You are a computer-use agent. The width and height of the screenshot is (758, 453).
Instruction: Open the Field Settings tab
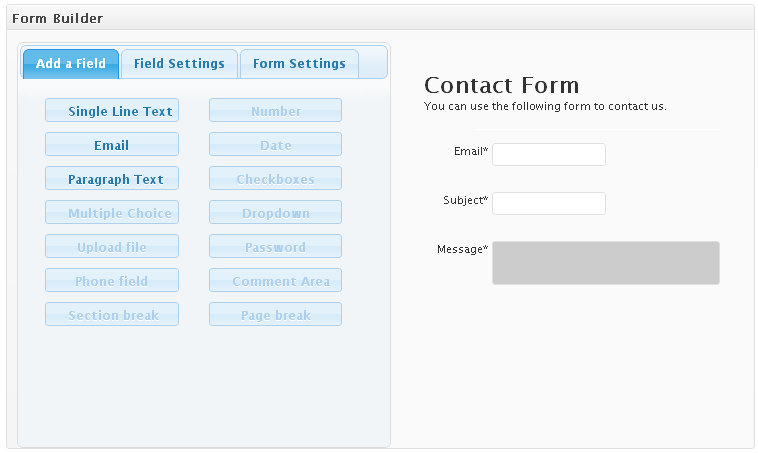179,64
